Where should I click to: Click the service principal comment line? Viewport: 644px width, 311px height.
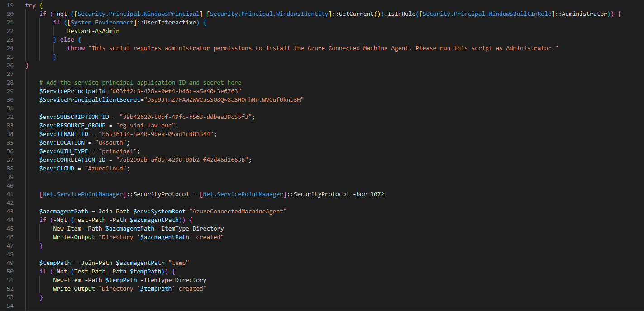click(x=140, y=82)
